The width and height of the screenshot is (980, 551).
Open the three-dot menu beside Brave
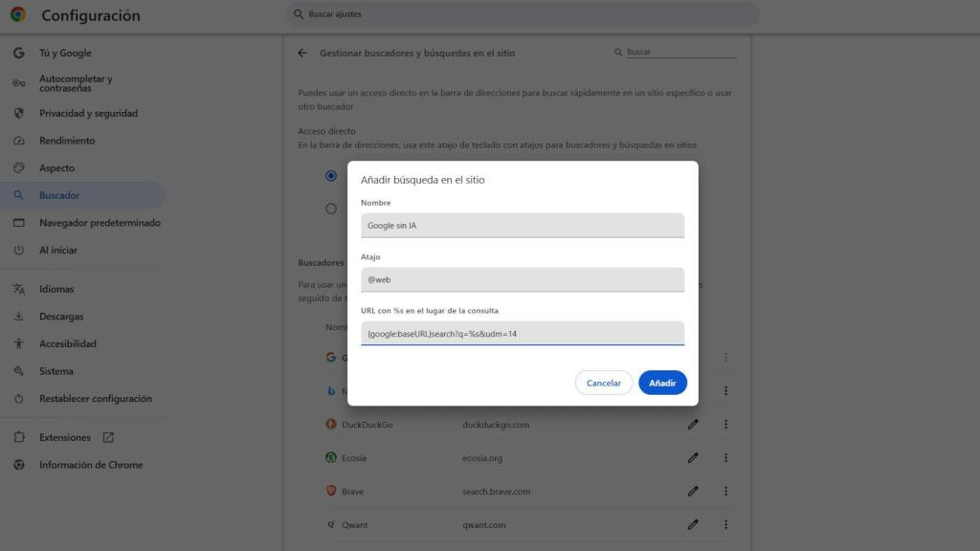[x=725, y=491]
